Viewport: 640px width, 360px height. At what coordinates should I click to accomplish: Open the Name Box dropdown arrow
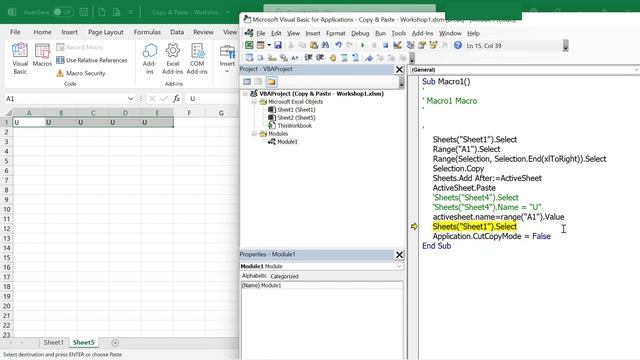[130, 98]
